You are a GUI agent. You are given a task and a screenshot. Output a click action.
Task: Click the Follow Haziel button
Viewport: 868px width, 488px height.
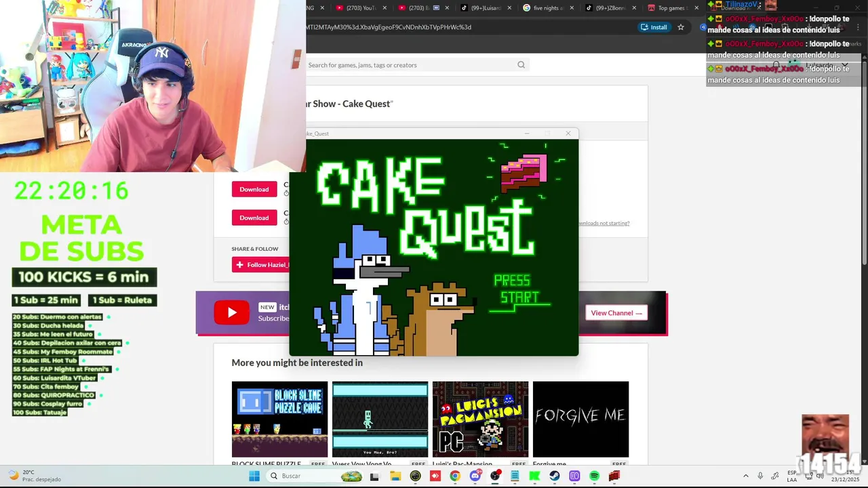point(261,265)
